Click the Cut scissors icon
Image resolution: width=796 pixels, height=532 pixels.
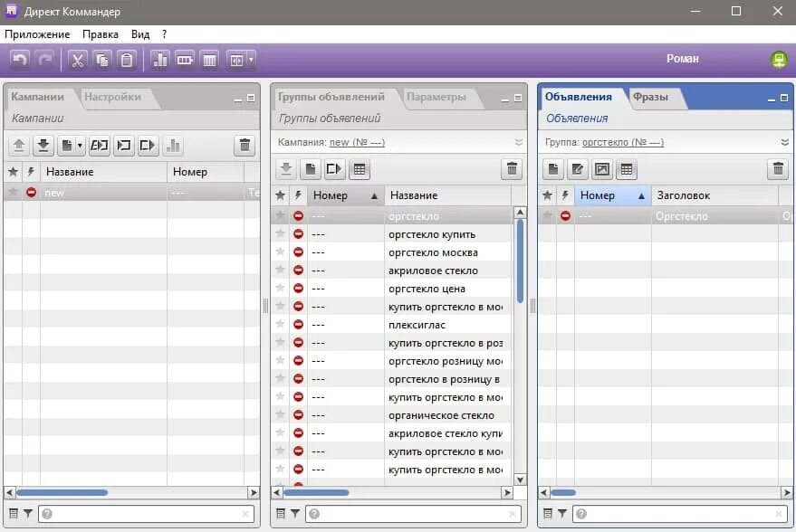pyautogui.click(x=77, y=60)
